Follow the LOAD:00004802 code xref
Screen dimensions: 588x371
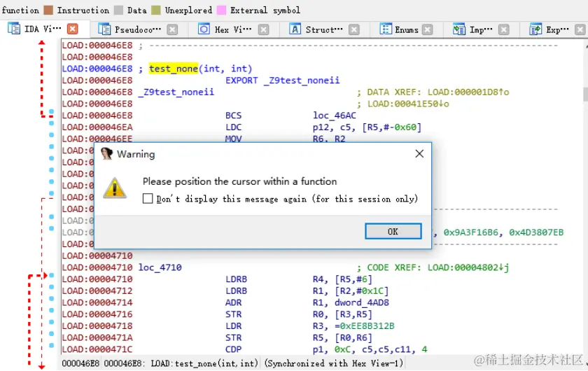(468, 267)
